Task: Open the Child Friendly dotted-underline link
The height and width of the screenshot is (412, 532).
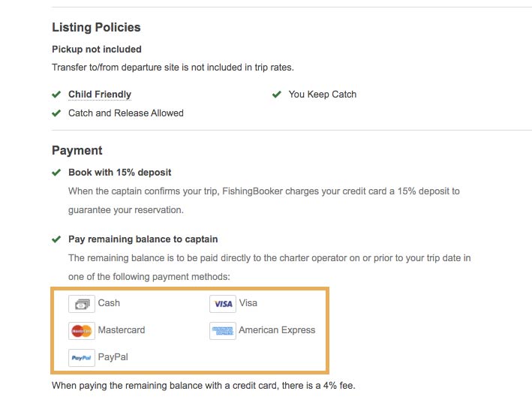Action: coord(100,95)
